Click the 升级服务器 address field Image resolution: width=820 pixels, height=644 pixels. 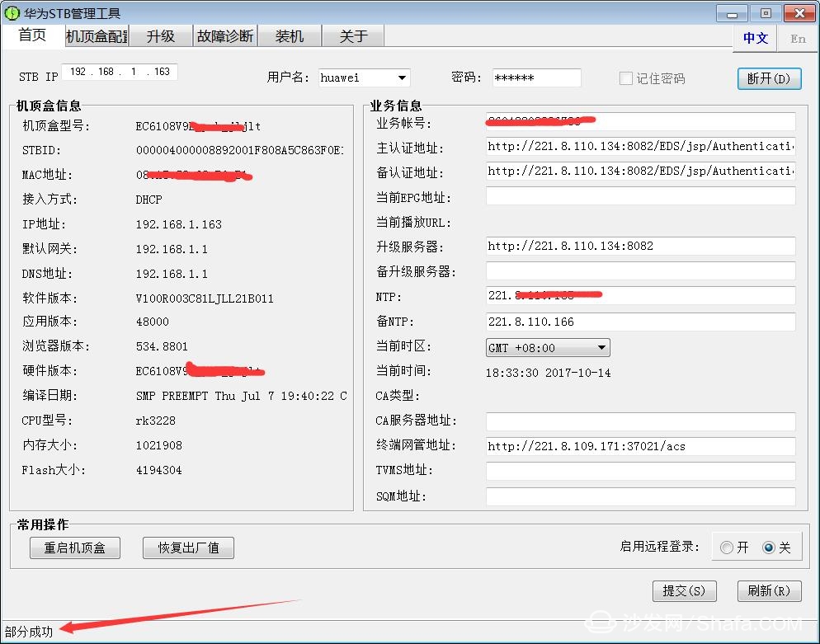(641, 246)
